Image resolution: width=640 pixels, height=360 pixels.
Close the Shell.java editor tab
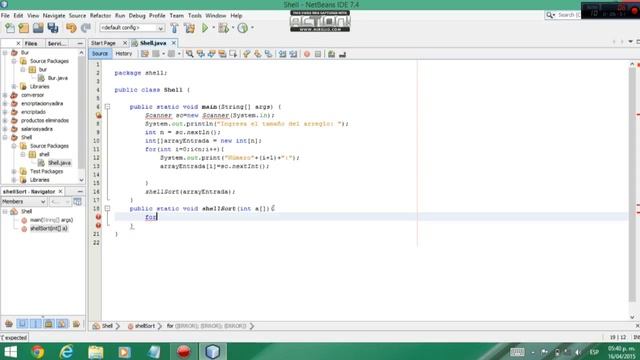pos(174,43)
